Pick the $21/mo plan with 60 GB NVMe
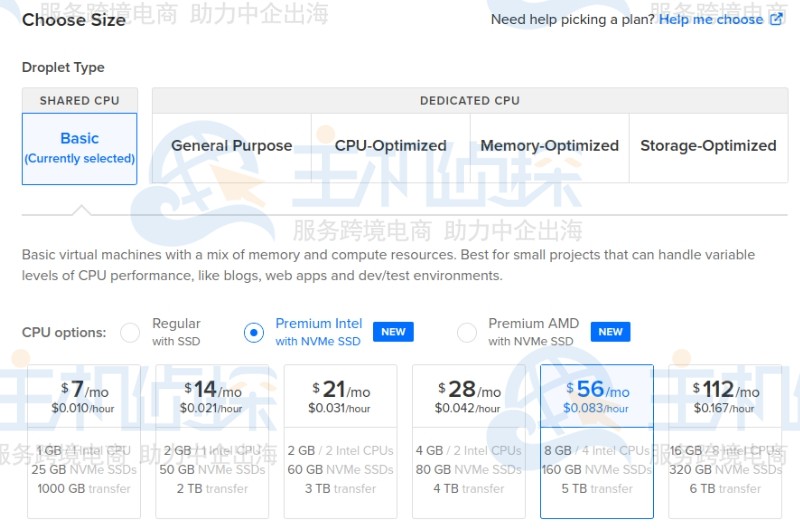 (x=340, y=441)
